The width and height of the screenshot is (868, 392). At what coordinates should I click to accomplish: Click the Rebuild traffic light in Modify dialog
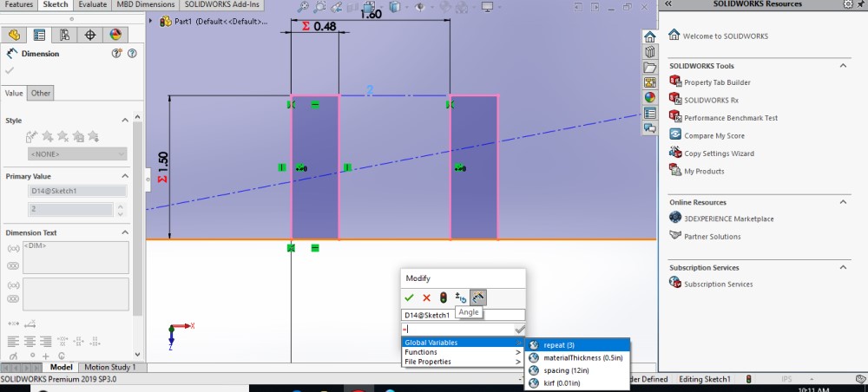444,297
